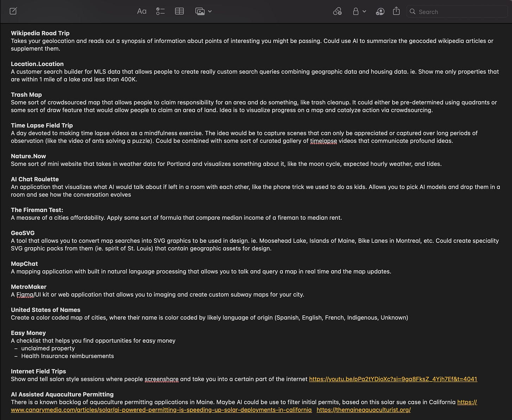Open the collaborate / add people icon
Image resolution: width=512 pixels, height=420 pixels.
click(380, 11)
